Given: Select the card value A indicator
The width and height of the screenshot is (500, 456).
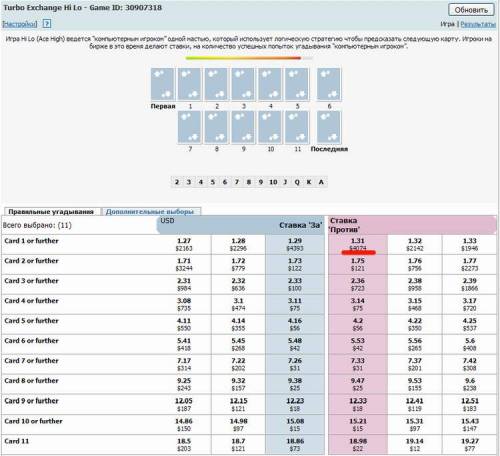Looking at the screenshot, I should click(321, 182).
